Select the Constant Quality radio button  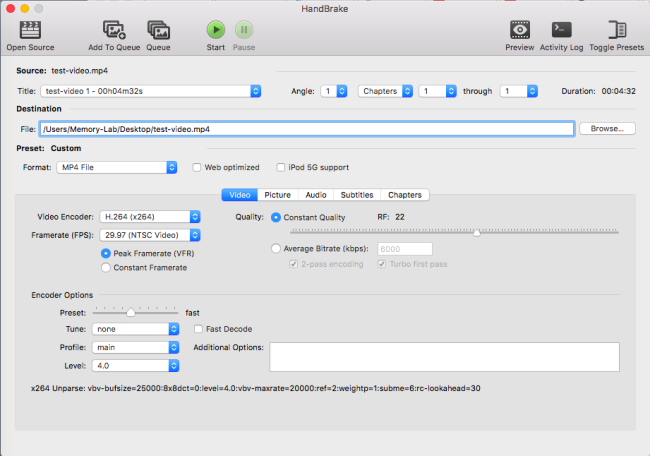coord(276,217)
